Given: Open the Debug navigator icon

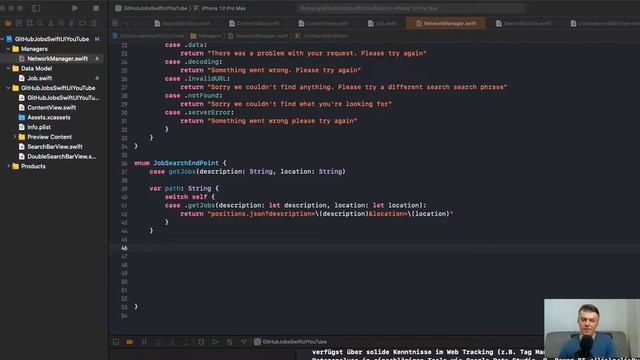Looking at the screenshot, I should coord(72,23).
